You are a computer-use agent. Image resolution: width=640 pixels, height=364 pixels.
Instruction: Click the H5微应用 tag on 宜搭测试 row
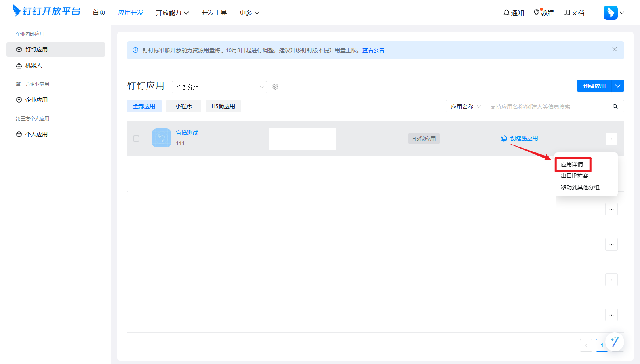coord(424,139)
